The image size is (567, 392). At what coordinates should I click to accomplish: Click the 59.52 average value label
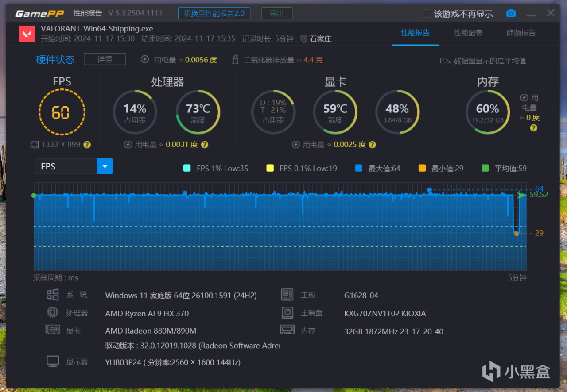(x=539, y=195)
